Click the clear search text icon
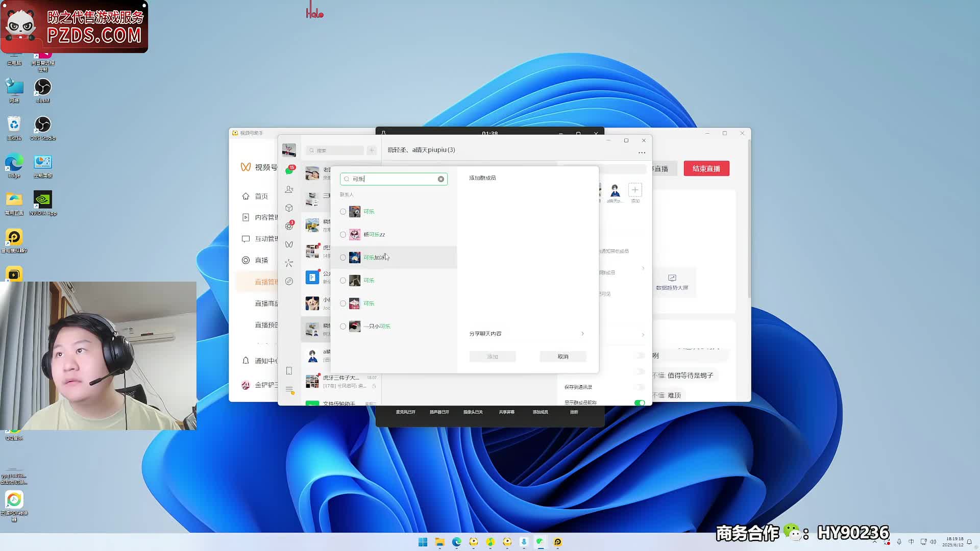980x551 pixels. click(441, 179)
